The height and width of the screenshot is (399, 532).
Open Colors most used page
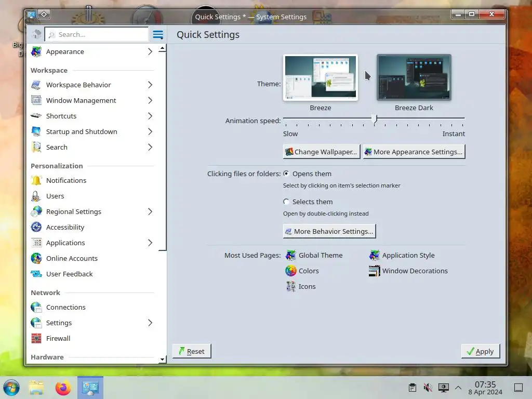click(x=302, y=271)
